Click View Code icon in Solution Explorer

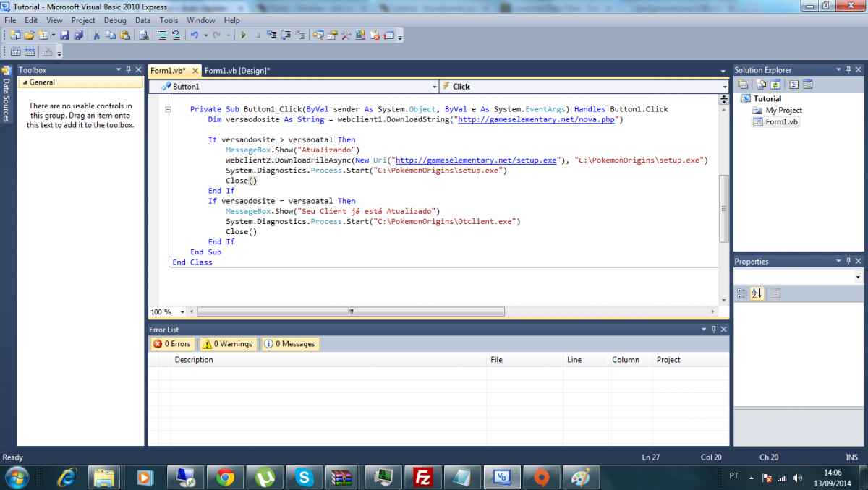pyautogui.click(x=793, y=84)
